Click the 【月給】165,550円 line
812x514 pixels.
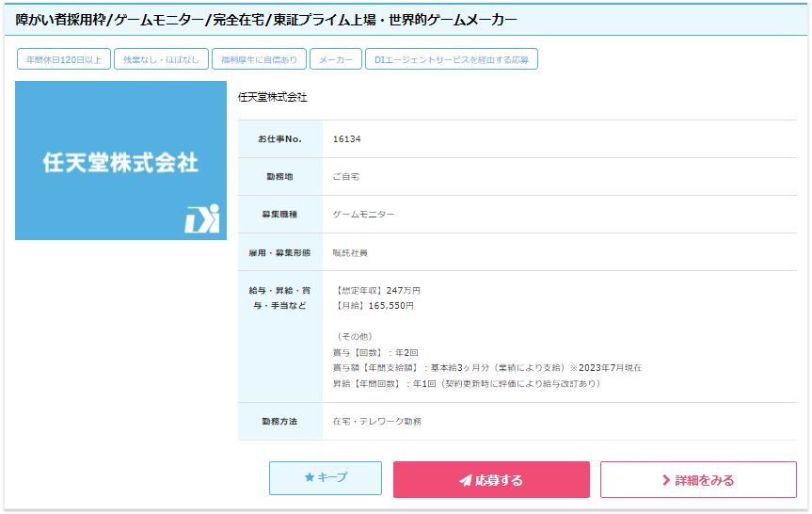pyautogui.click(x=374, y=306)
